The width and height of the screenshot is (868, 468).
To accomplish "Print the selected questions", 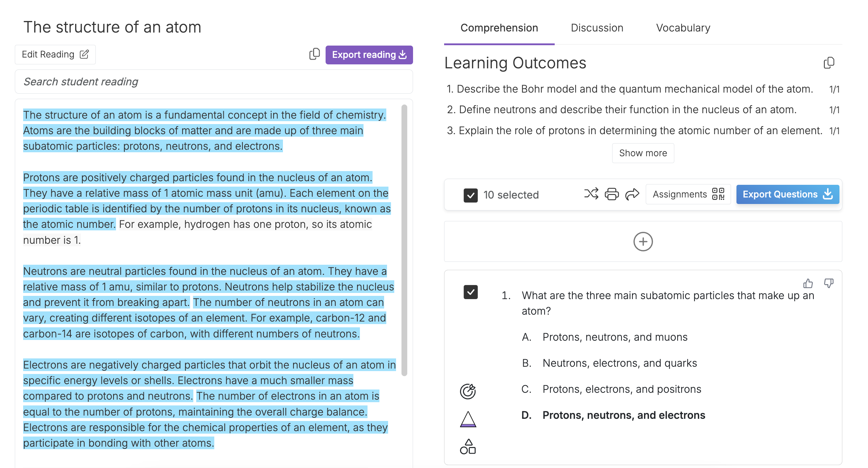I will click(612, 194).
